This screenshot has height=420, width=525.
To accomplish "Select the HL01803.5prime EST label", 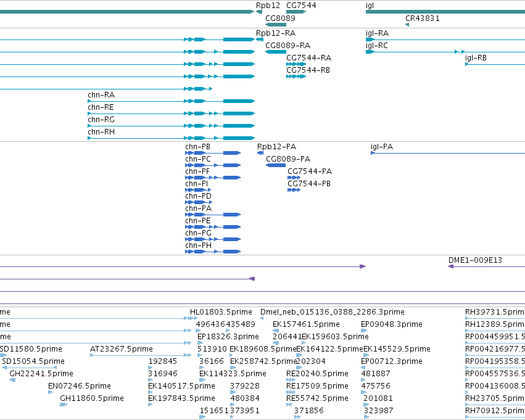I will tap(221, 312).
